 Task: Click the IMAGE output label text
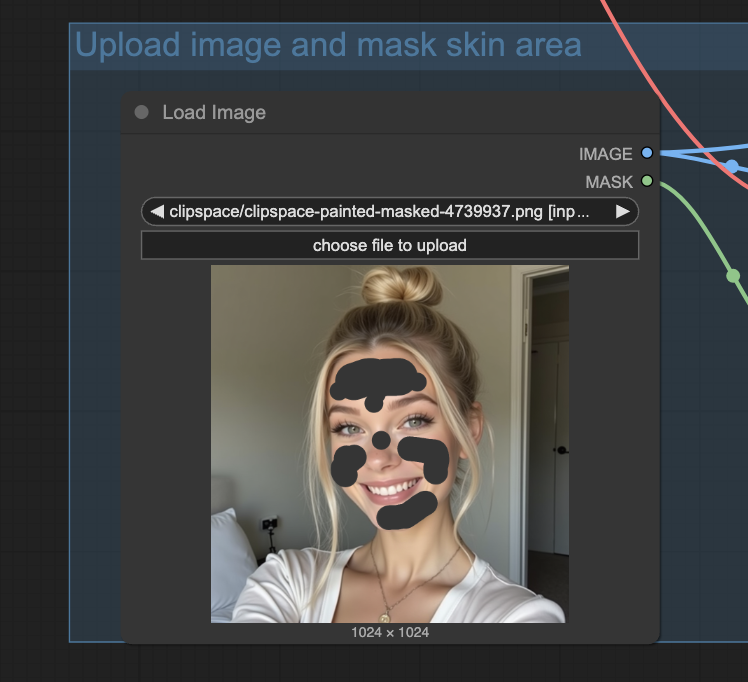(x=605, y=154)
